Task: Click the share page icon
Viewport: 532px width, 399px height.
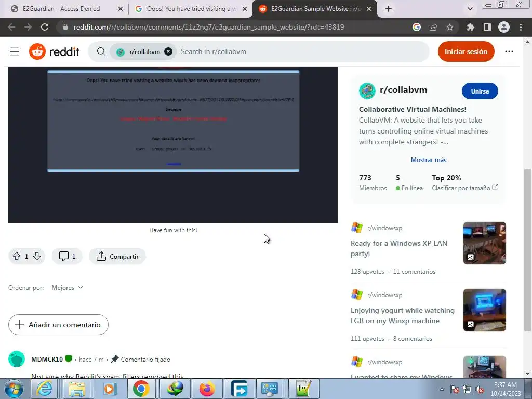Action: click(433, 27)
